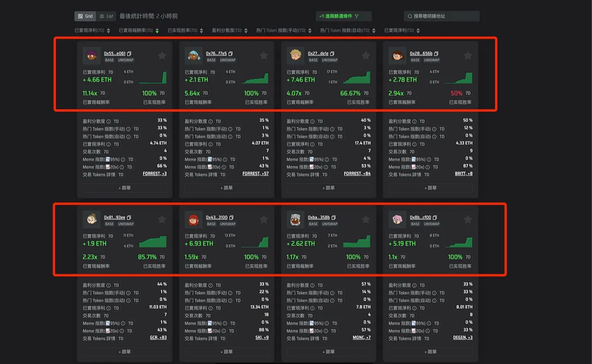Image resolution: width=592 pixels, height=364 pixels.
Task: Click info icon beside 盈利分散度 in 0x76...f7e5 card
Action: click(210, 121)
